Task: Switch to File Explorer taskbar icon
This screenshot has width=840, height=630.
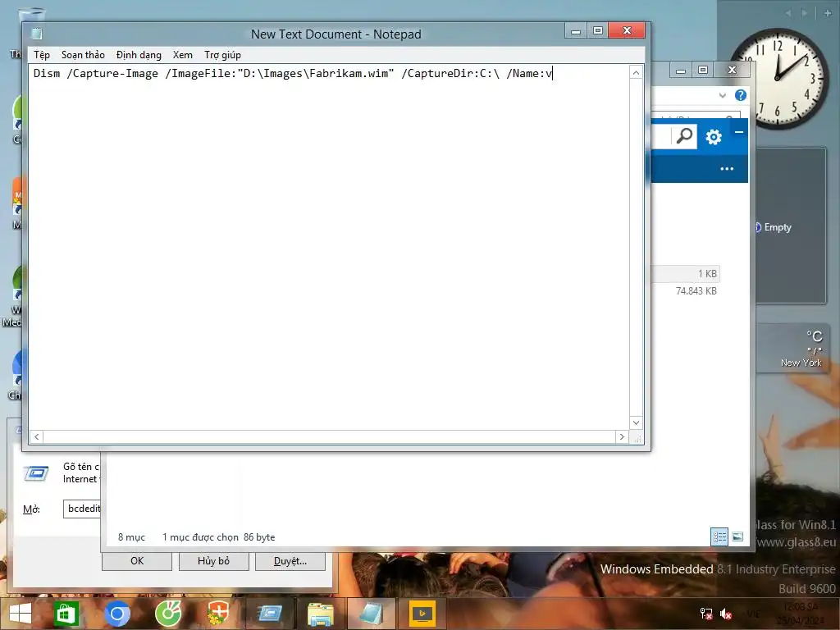Action: point(320,614)
